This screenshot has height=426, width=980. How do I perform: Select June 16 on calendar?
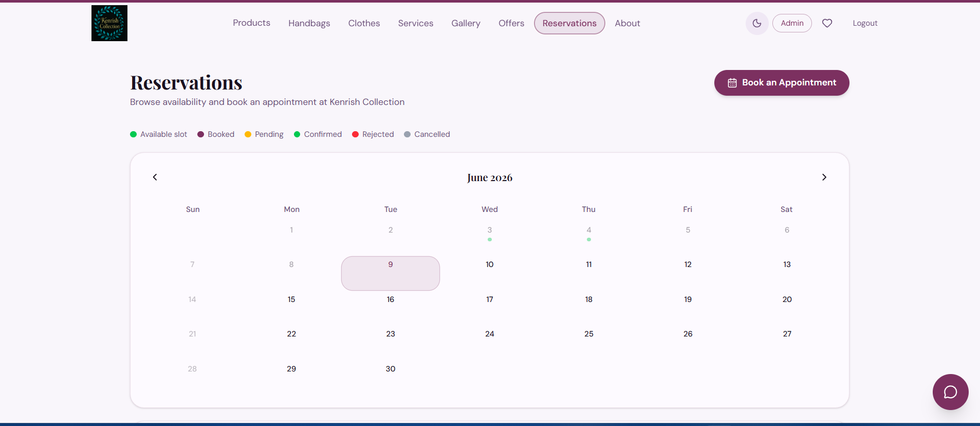click(x=391, y=308)
